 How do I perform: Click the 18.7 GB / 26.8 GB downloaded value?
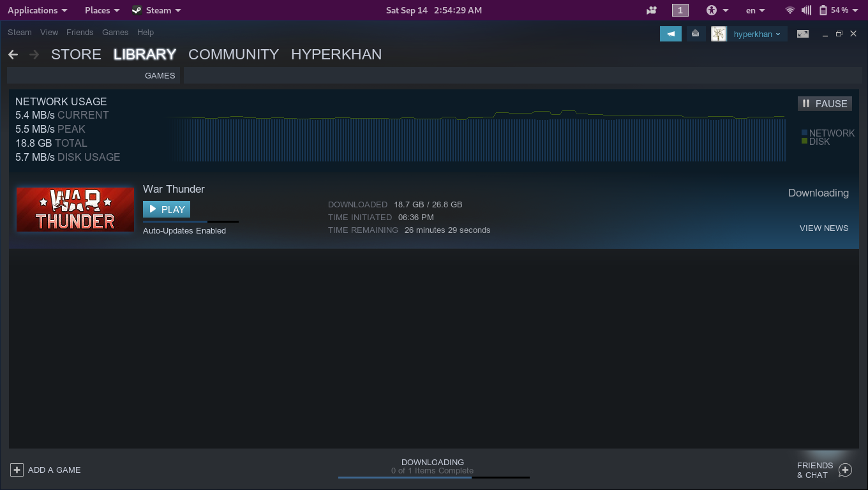pyautogui.click(x=428, y=205)
